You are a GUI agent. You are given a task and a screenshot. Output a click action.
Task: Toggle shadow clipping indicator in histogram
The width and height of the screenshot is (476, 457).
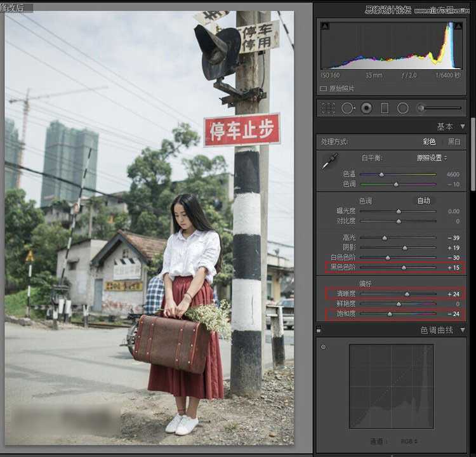coord(325,27)
